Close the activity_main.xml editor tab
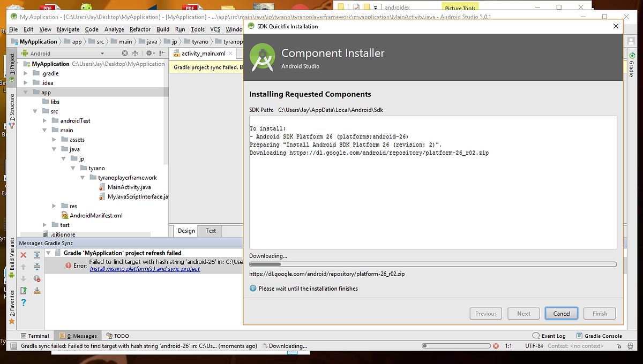The height and width of the screenshot is (364, 643). click(x=230, y=54)
